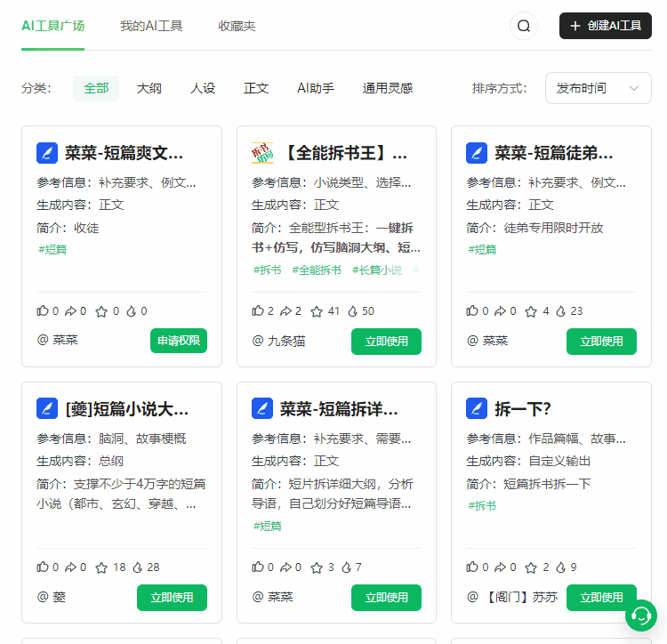The width and height of the screenshot is (667, 644).
Task: Switch to 我的AI工具 tab
Action: (151, 26)
